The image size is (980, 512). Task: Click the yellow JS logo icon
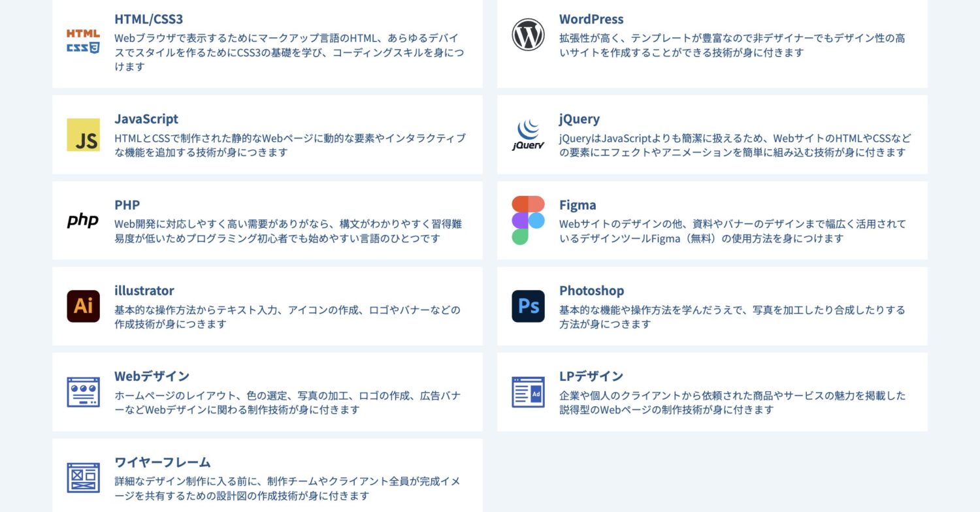pos(83,135)
